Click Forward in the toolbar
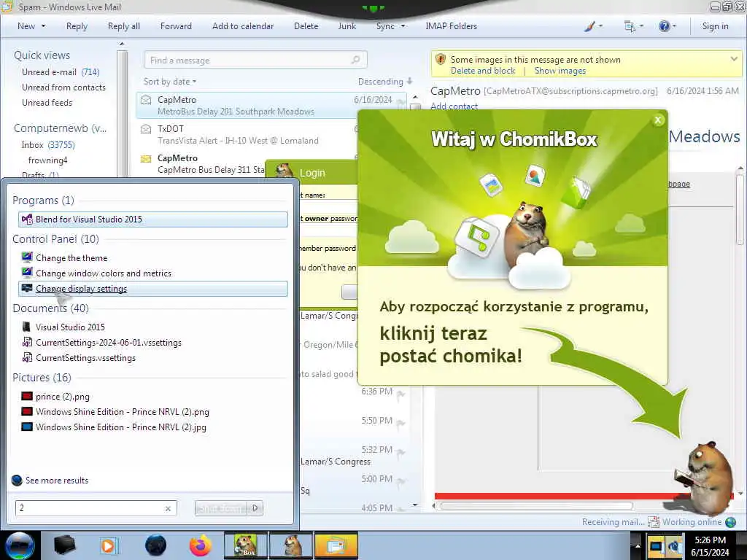747x560 pixels. 176,26
